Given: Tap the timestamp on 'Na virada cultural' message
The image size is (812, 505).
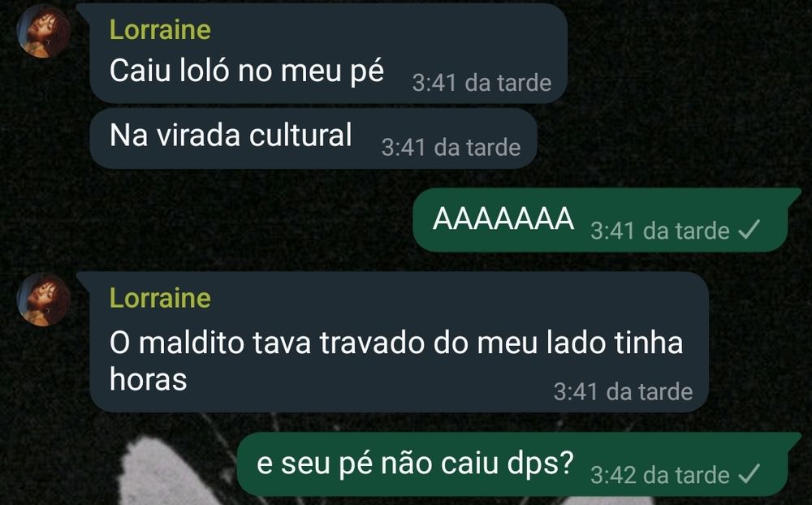Looking at the screenshot, I should (451, 148).
